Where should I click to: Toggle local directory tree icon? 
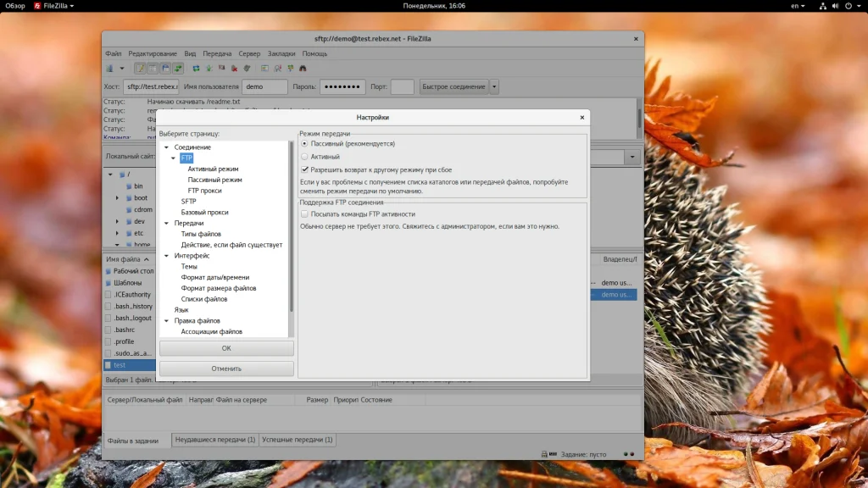click(x=153, y=69)
